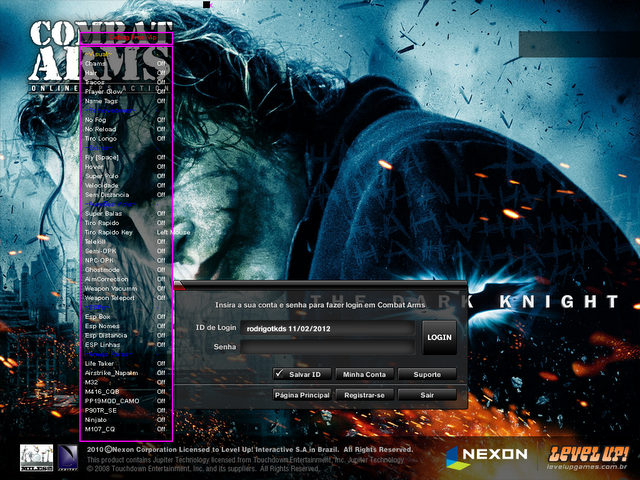Exit with the Sair button
The width and height of the screenshot is (640, 480).
(x=427, y=395)
